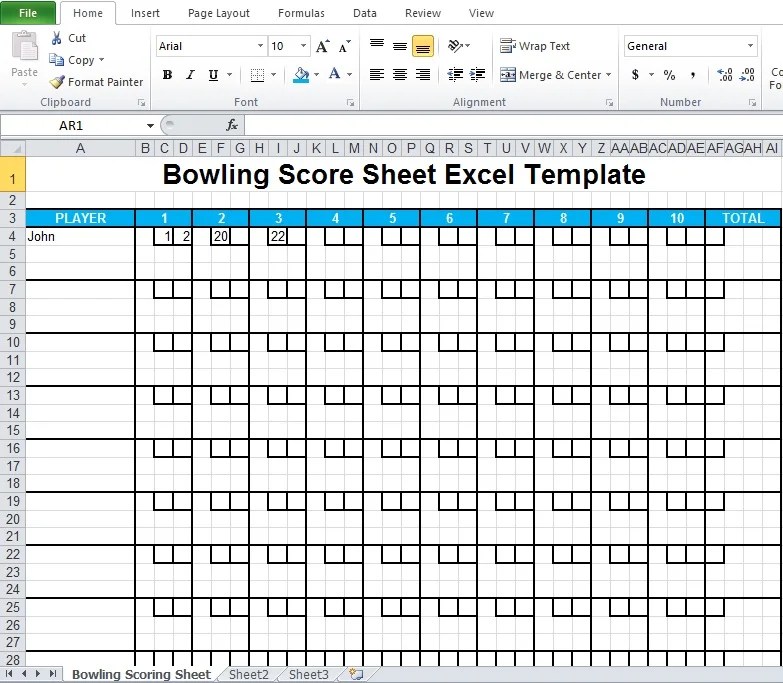Apply Comma Style number format

[693, 75]
